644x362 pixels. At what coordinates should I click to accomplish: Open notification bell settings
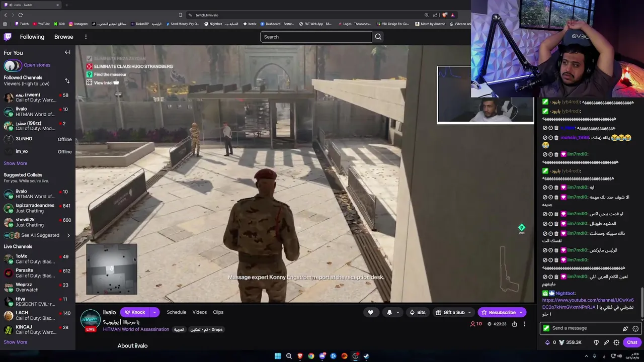(x=393, y=312)
